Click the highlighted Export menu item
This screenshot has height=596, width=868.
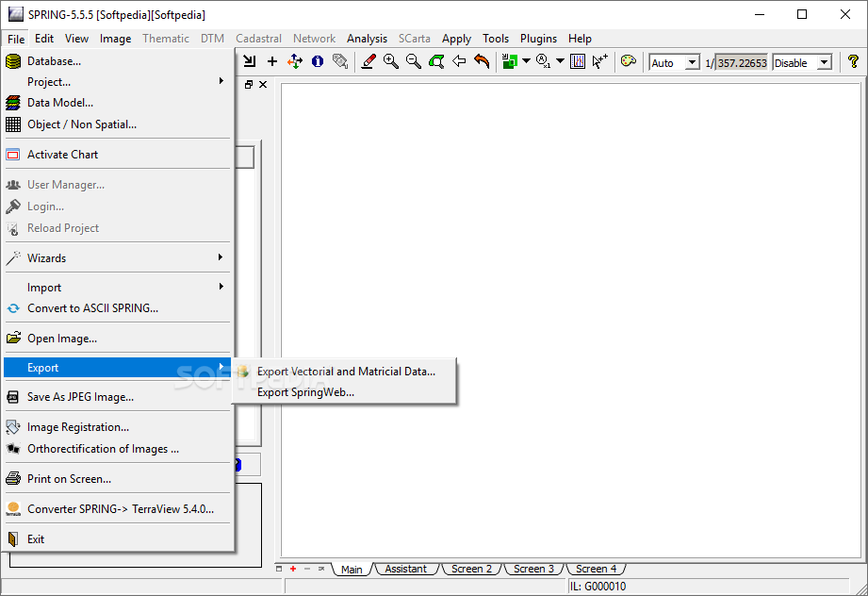[x=117, y=368]
